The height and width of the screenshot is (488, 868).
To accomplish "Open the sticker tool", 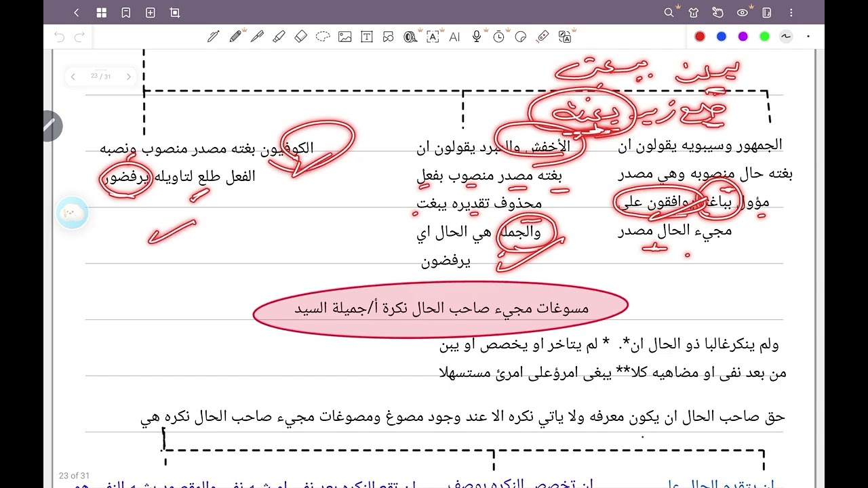I will (521, 37).
